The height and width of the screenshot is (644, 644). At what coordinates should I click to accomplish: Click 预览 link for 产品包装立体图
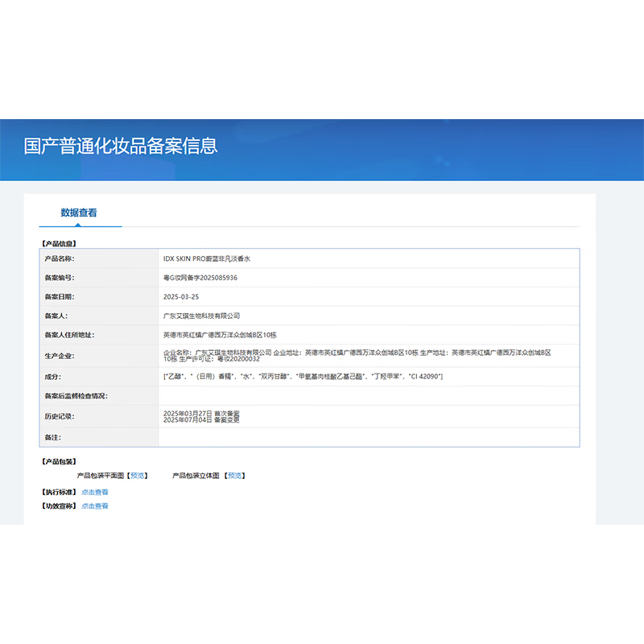pyautogui.click(x=235, y=476)
